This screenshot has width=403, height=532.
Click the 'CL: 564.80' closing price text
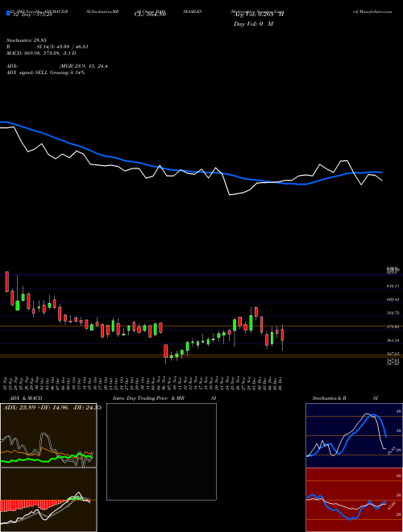coord(150,15)
